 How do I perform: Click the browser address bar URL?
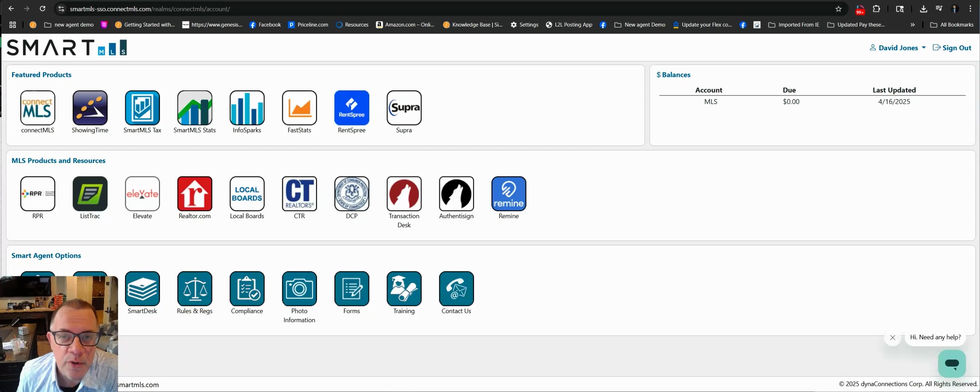click(x=150, y=9)
